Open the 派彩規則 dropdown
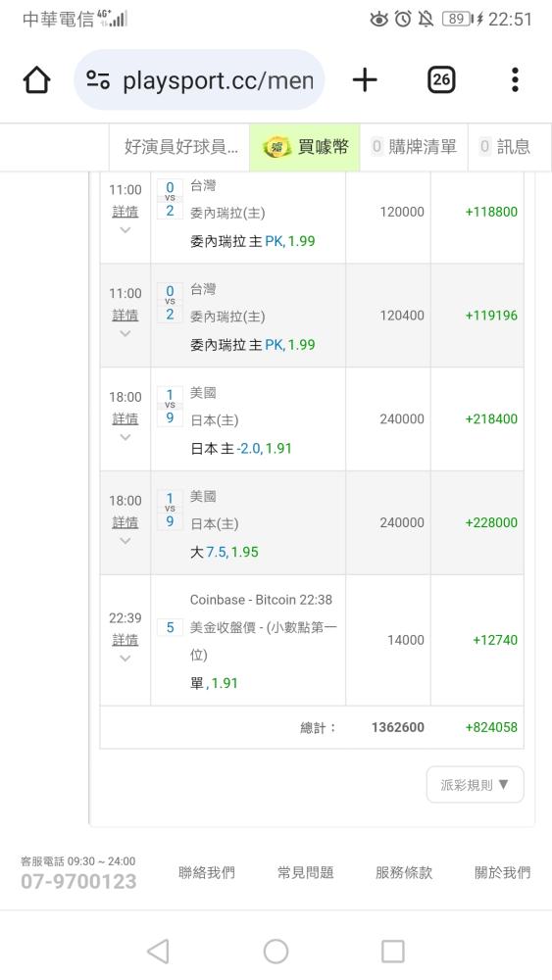Screen dimensions: 552x980 coord(476,784)
